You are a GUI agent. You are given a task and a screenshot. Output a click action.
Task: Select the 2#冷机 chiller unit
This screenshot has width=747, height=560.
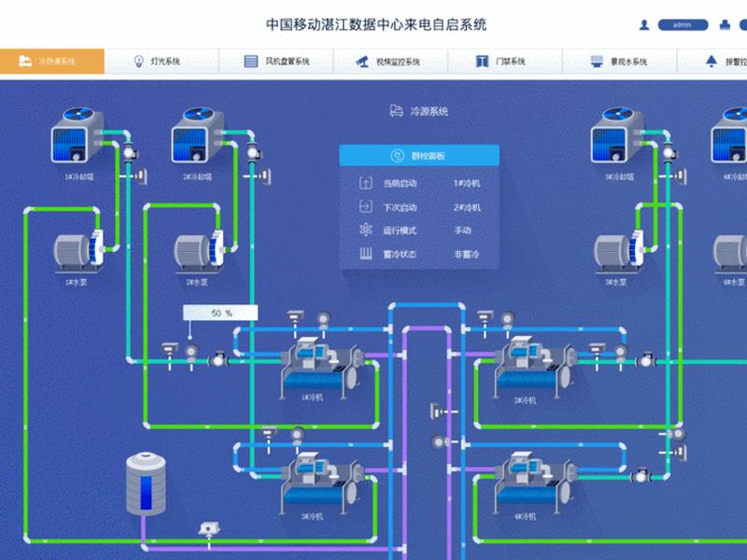(534, 367)
